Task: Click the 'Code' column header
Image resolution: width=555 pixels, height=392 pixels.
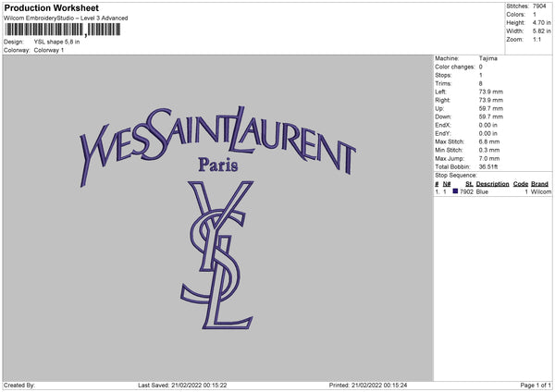Action: (521, 184)
